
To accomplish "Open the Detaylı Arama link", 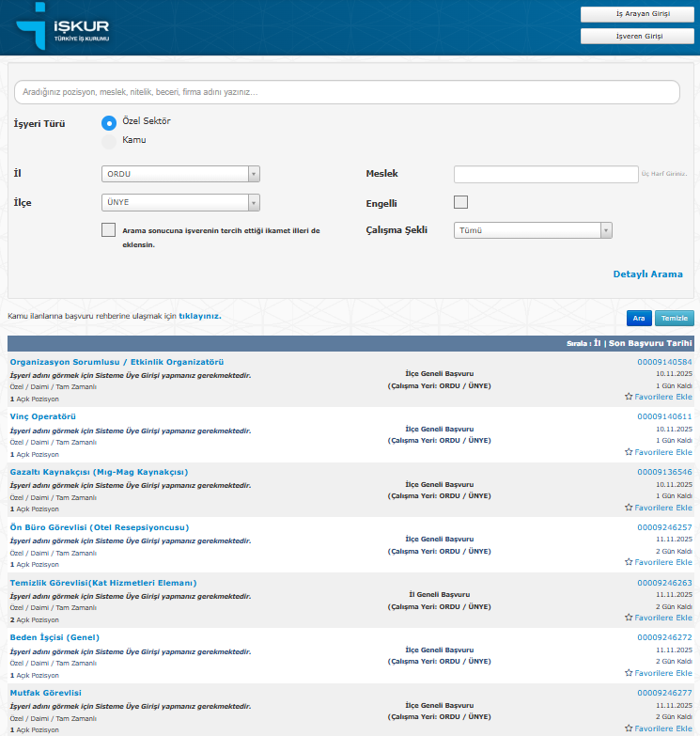I will point(647,274).
